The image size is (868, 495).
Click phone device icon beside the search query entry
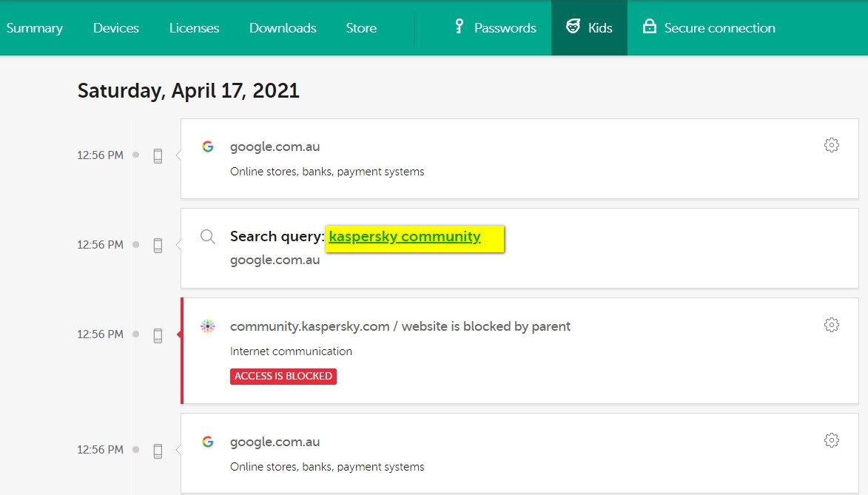click(158, 245)
